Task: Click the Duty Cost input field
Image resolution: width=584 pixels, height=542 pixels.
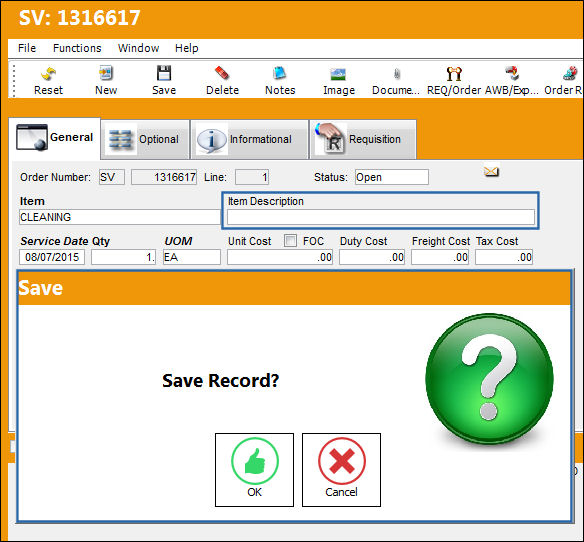Action: (x=372, y=257)
